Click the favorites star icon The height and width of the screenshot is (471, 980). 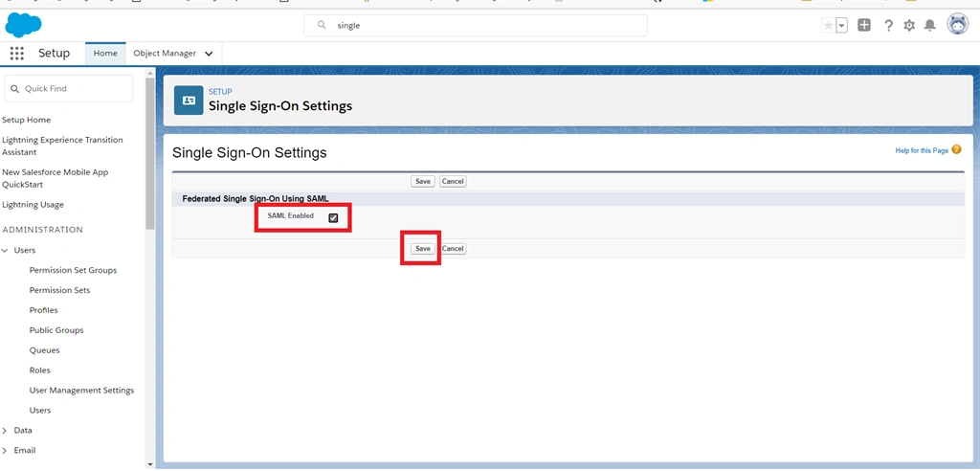click(828, 26)
